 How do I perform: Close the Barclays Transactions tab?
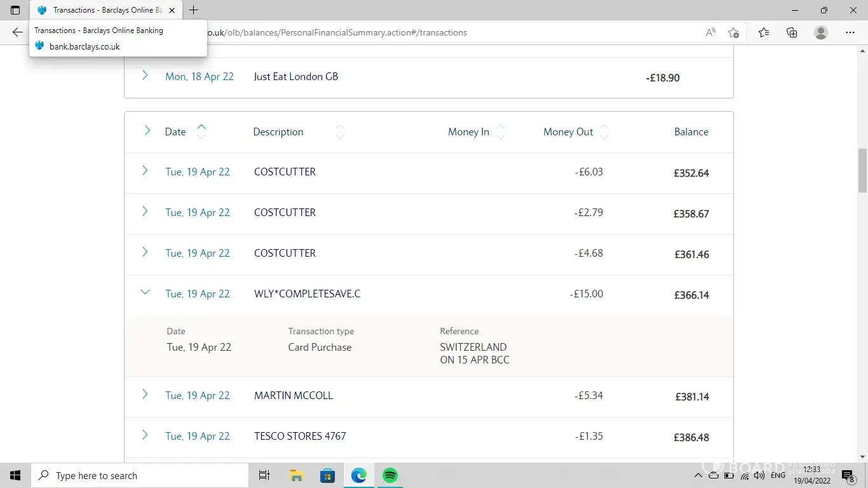(x=172, y=10)
